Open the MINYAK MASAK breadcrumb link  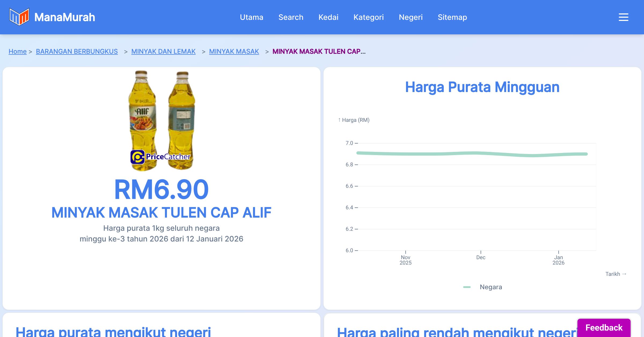(x=234, y=51)
